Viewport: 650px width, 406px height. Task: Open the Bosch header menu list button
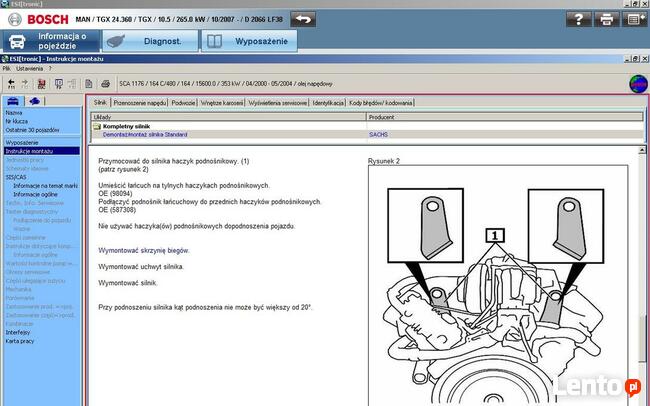634,19
